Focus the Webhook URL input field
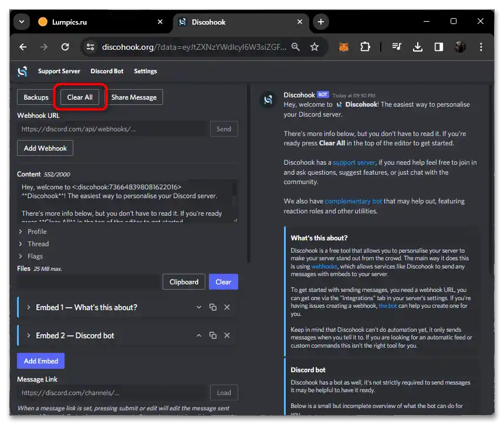Viewport: 504px width, 425px height. (111, 129)
